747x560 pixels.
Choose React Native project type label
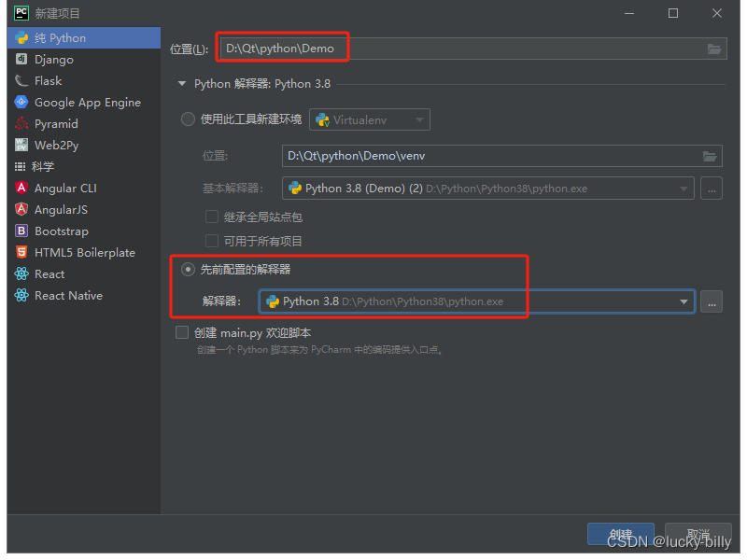click(68, 296)
